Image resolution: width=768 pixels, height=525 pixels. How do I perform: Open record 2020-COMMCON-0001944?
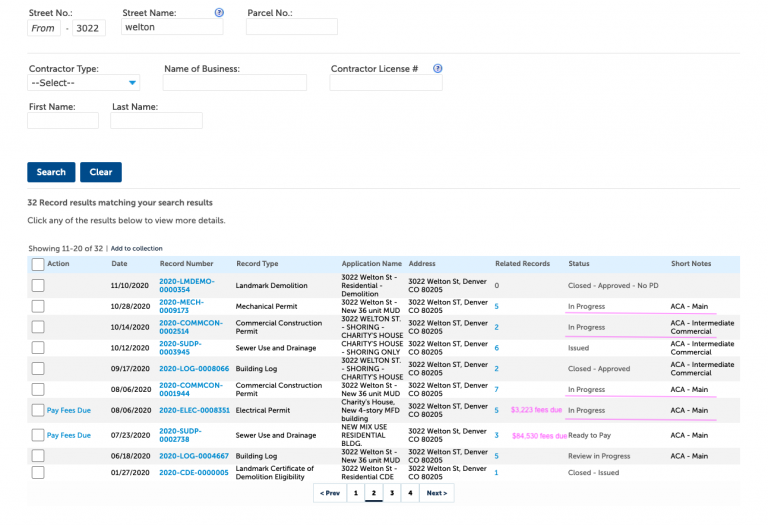(191, 389)
